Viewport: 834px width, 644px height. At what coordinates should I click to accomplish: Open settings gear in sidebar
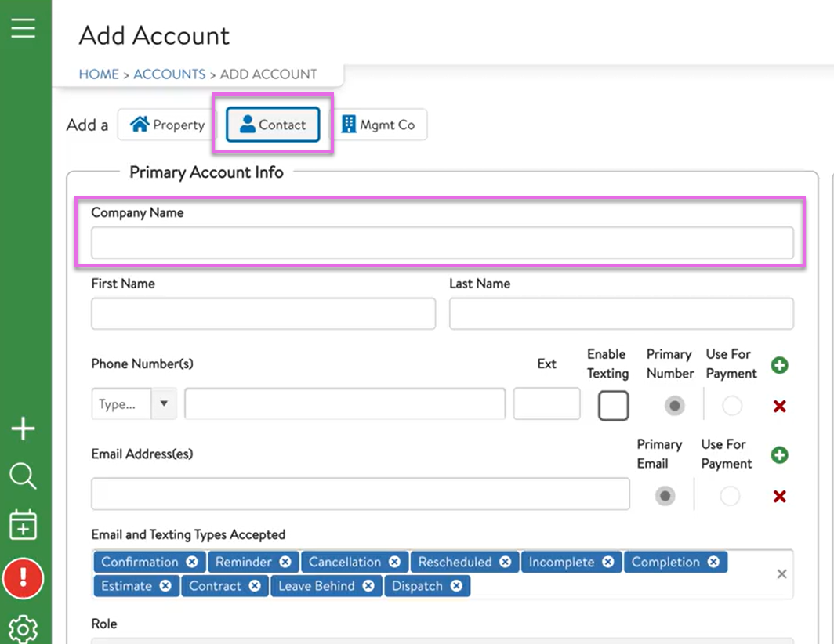[x=24, y=628]
